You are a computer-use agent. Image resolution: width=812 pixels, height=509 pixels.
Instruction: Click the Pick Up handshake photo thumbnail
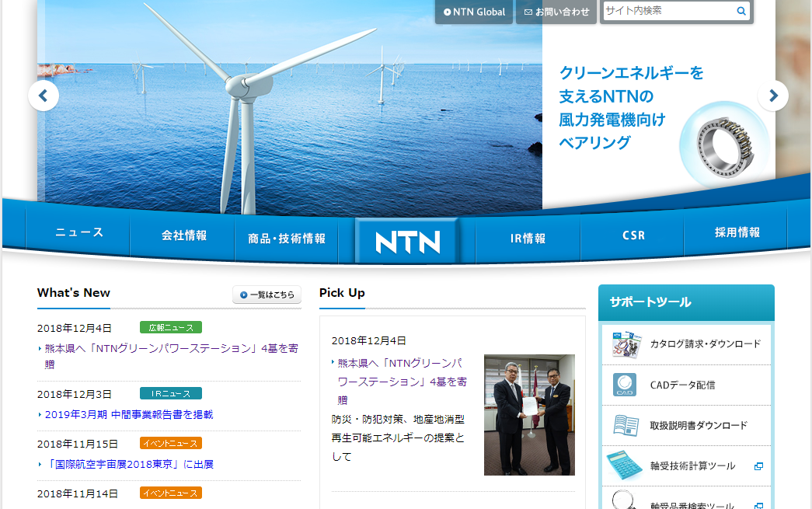529,415
